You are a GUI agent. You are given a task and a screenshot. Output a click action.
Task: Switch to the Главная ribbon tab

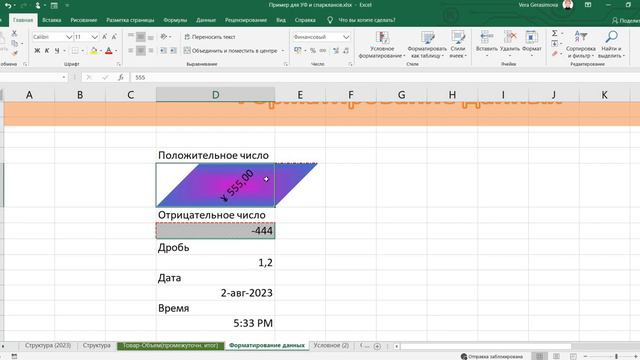click(x=22, y=20)
